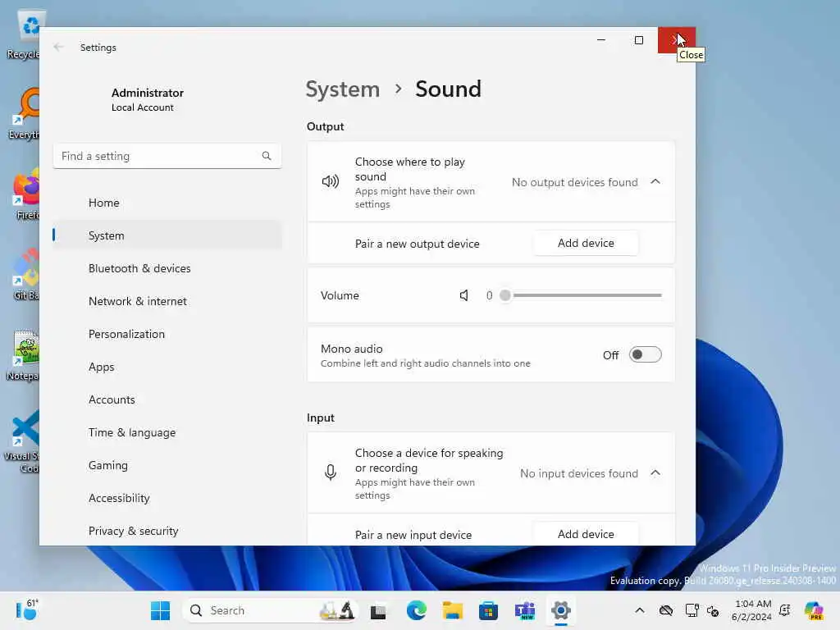
Task: Open Task View from the taskbar
Action: [378, 611]
